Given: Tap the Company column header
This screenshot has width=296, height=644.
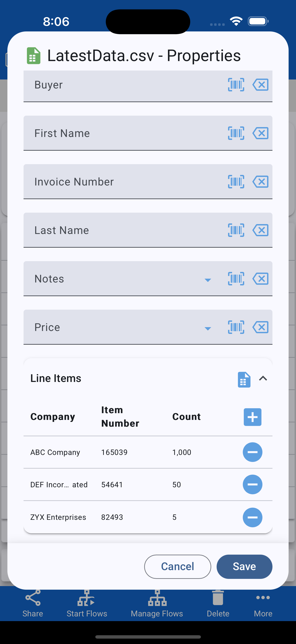Looking at the screenshot, I should [x=53, y=417].
